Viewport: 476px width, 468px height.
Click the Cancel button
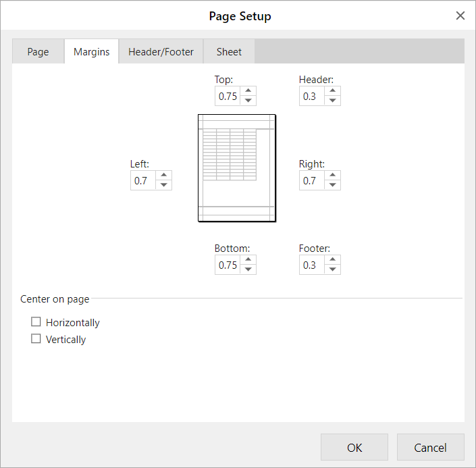pyautogui.click(x=431, y=447)
